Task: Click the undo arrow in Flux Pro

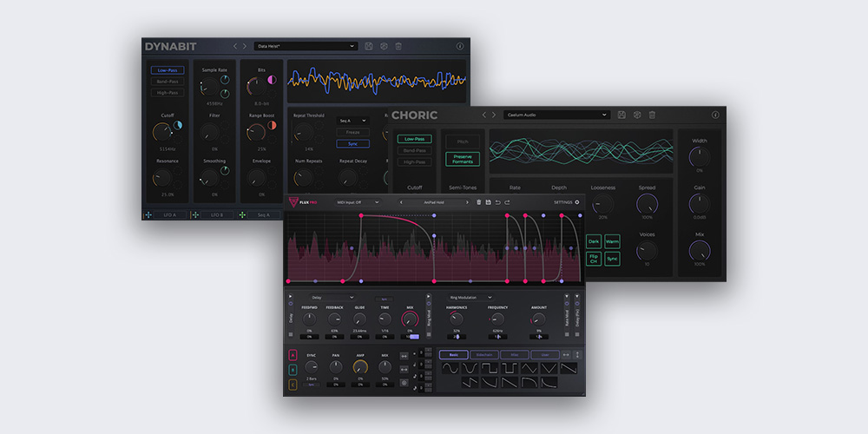Action: click(497, 202)
